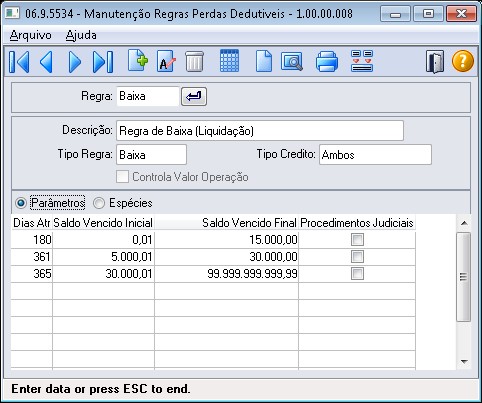
Task: Check Procedimentos Judiciais for row 365
Action: pyautogui.click(x=357, y=274)
